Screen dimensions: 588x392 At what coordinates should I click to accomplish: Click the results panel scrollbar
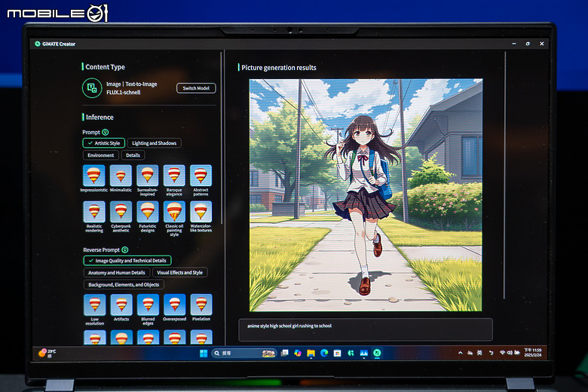pyautogui.click(x=505, y=174)
